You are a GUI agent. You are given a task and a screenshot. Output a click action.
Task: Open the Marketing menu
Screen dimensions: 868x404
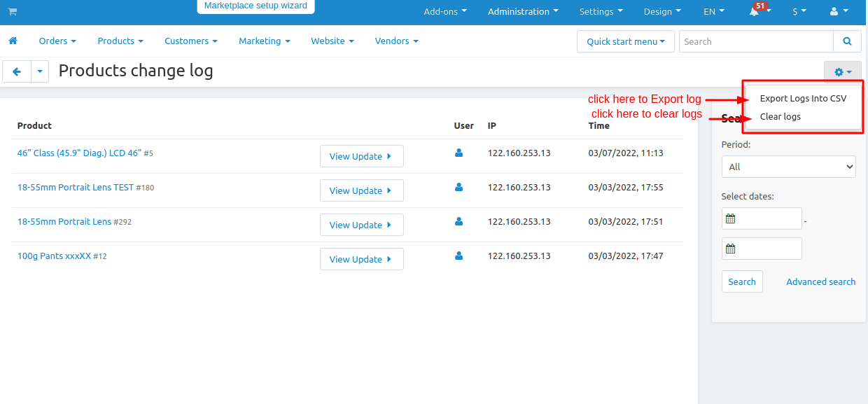[265, 41]
